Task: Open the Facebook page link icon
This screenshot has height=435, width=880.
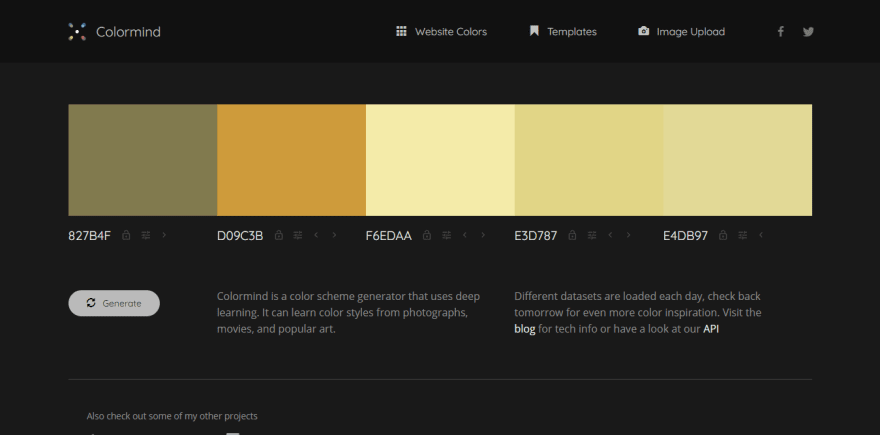Action: [780, 31]
